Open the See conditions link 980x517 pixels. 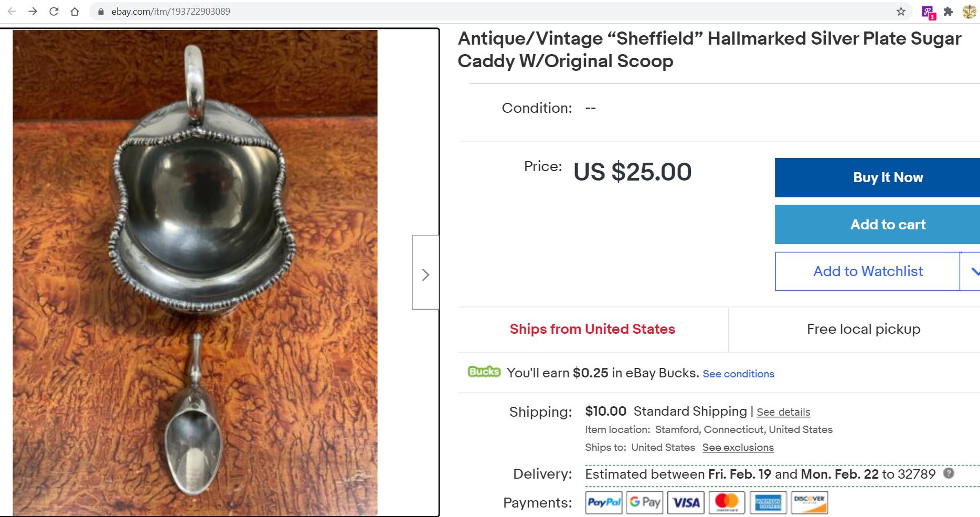[738, 374]
